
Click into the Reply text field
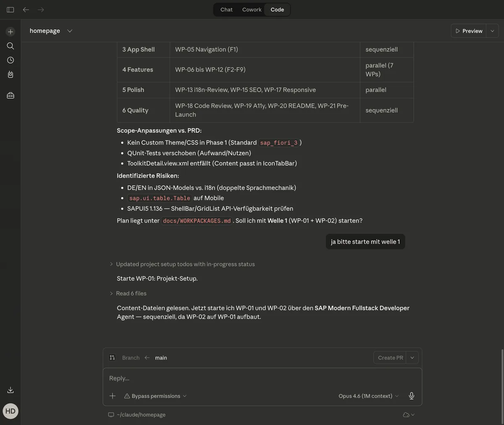click(260, 378)
